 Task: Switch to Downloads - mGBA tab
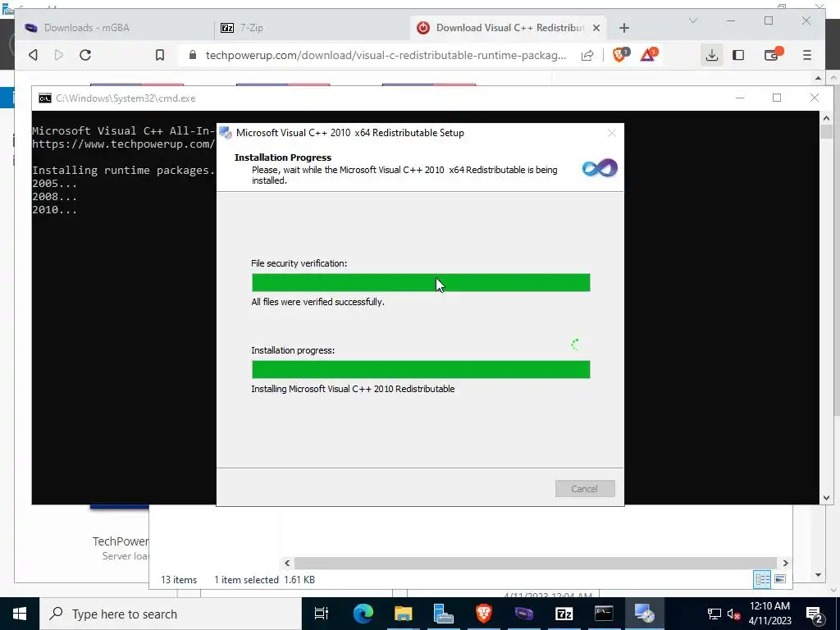113,28
